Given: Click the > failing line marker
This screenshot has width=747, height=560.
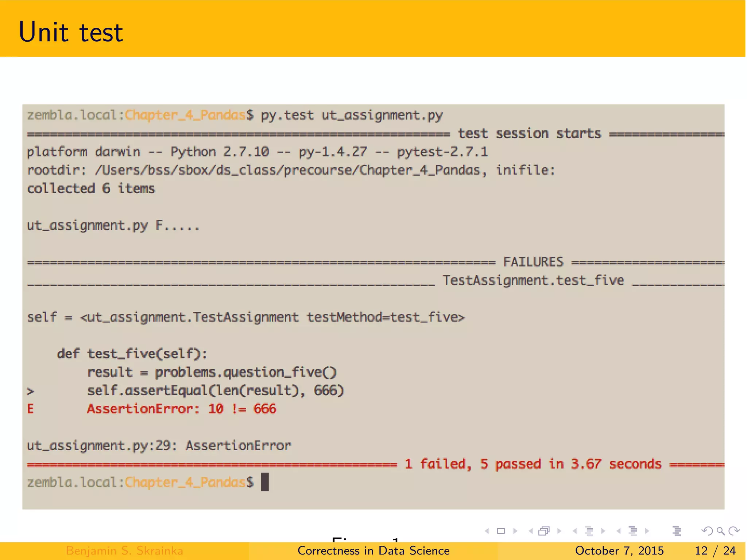Looking at the screenshot, I should (31, 392).
